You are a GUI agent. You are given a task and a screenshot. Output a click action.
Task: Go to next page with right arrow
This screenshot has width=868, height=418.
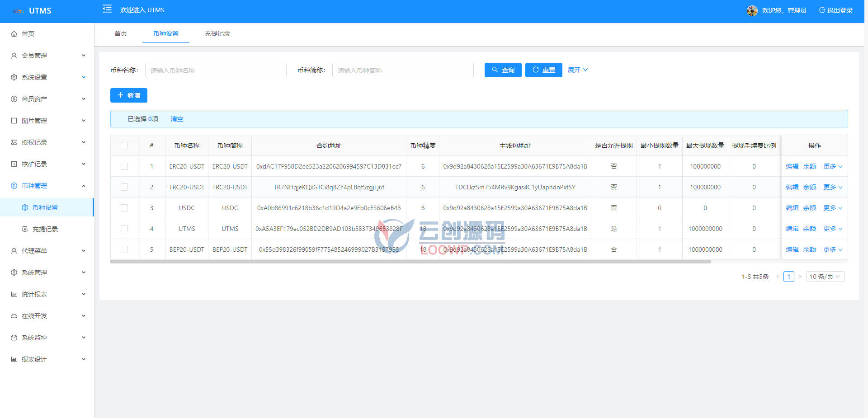click(800, 277)
